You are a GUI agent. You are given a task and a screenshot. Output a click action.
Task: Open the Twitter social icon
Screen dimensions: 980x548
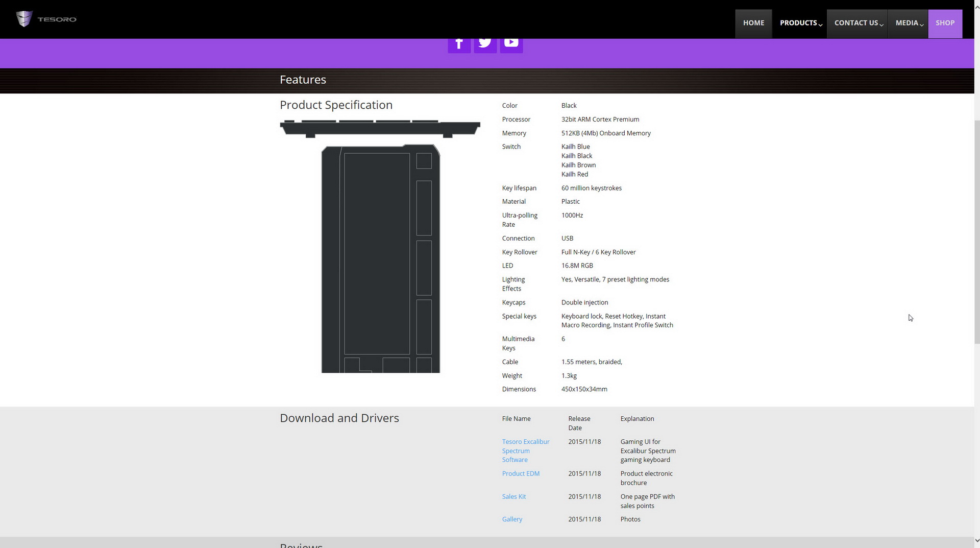(485, 45)
